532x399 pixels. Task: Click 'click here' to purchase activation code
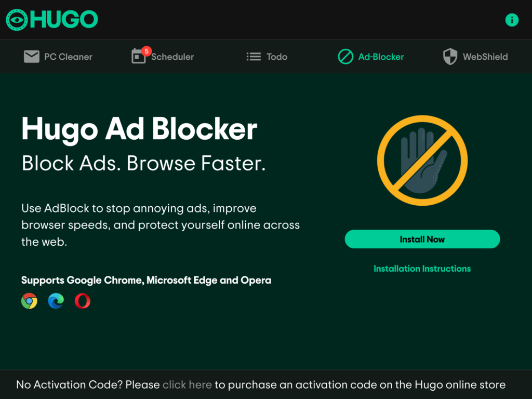(187, 385)
